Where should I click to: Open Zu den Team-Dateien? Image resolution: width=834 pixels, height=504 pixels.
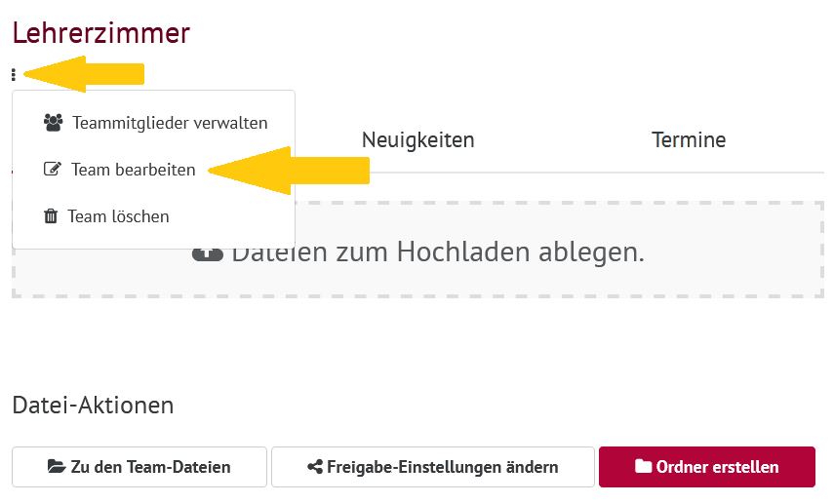(x=139, y=467)
